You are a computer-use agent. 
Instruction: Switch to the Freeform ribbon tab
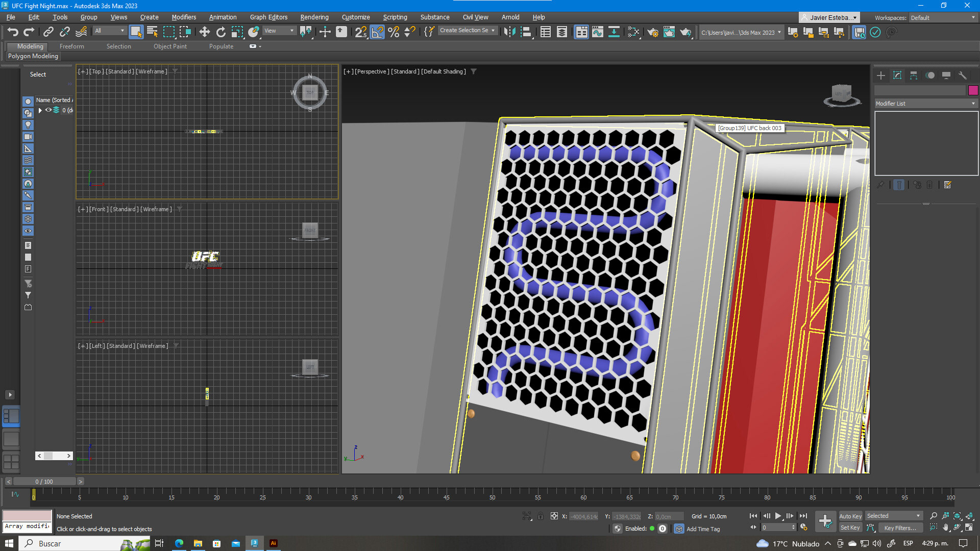(x=71, y=46)
